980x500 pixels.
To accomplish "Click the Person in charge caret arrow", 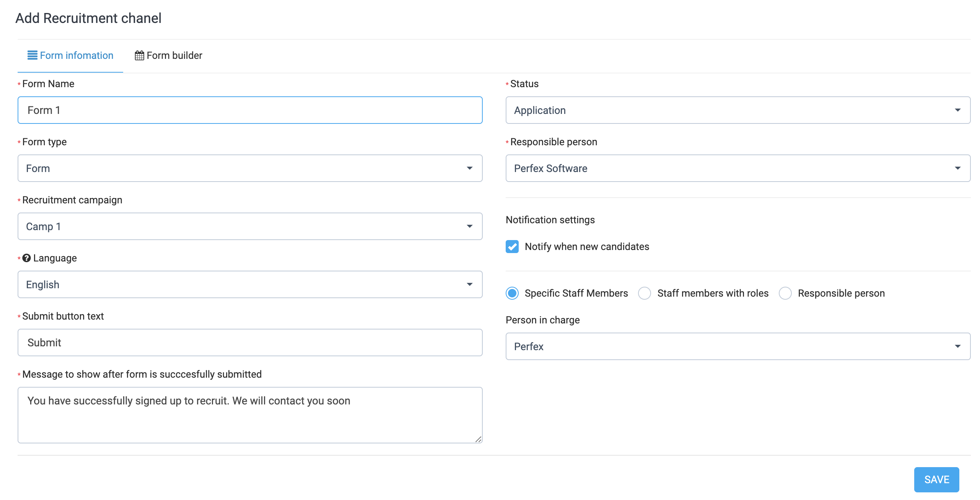I will (957, 346).
